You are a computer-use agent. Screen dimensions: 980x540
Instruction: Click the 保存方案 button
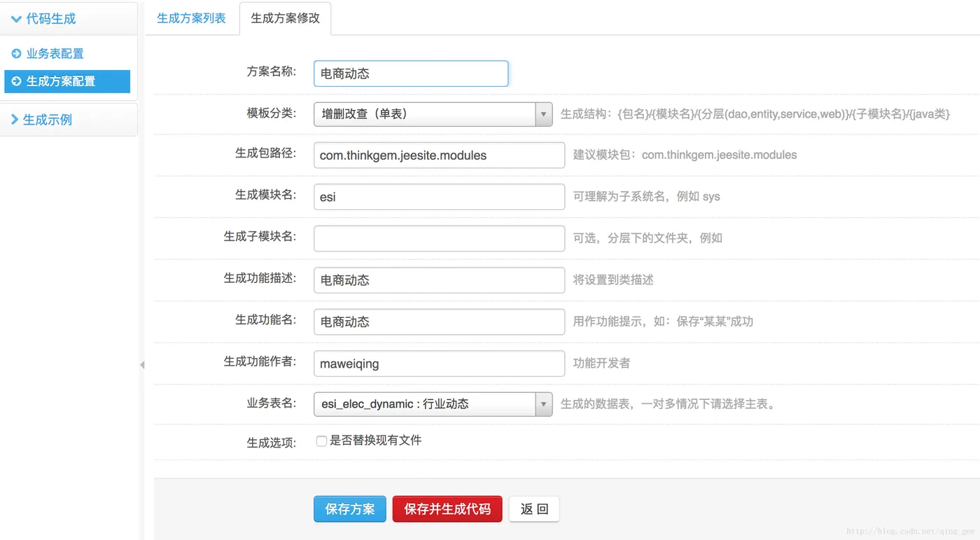(349, 509)
